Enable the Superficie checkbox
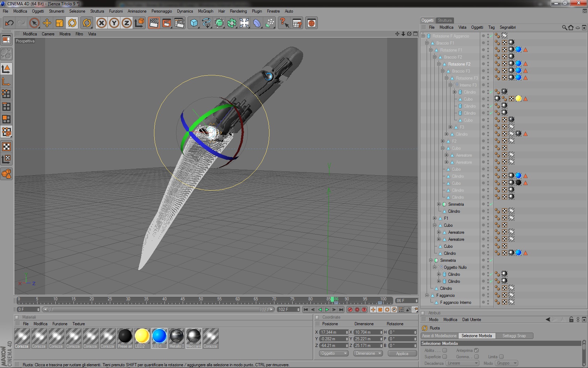 (x=444, y=357)
